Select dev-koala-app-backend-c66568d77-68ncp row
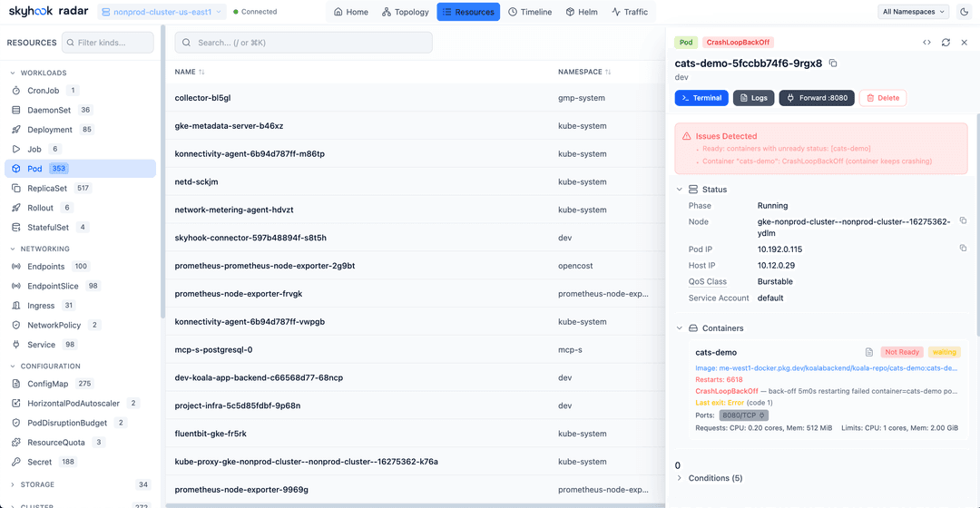Image resolution: width=980 pixels, height=508 pixels. point(415,378)
